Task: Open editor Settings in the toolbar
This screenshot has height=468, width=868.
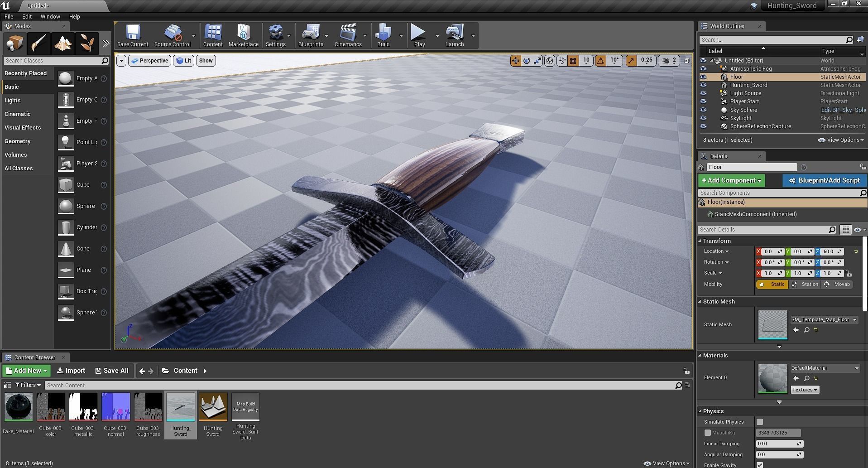Action: click(x=275, y=35)
